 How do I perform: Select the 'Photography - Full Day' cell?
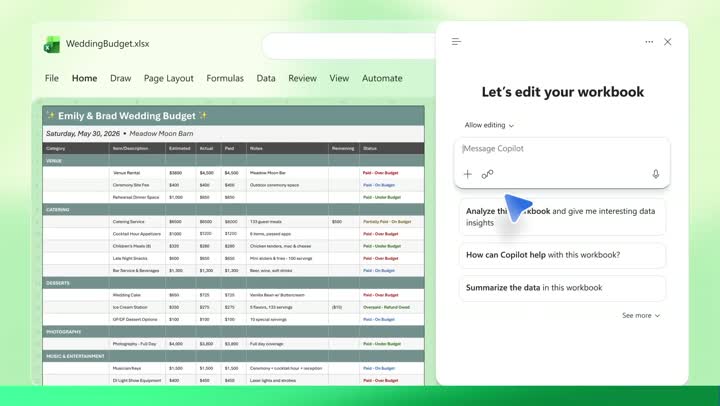[137, 344]
